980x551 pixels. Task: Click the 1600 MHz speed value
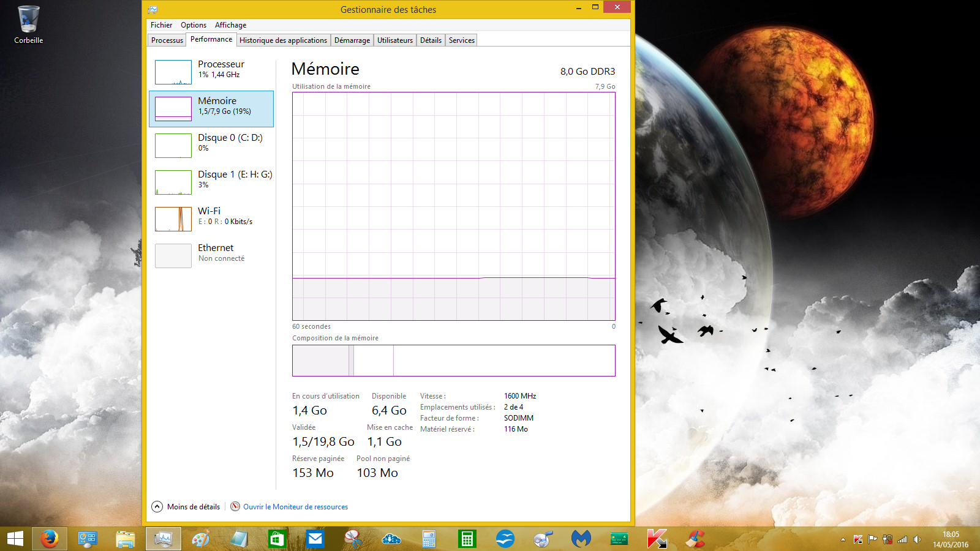click(520, 396)
